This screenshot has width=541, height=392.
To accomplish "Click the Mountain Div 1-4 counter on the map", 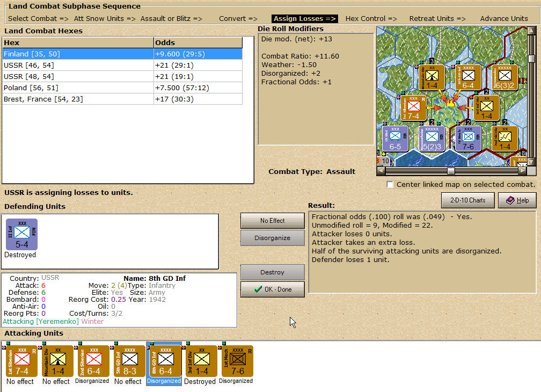I will pyautogui.click(x=432, y=77).
